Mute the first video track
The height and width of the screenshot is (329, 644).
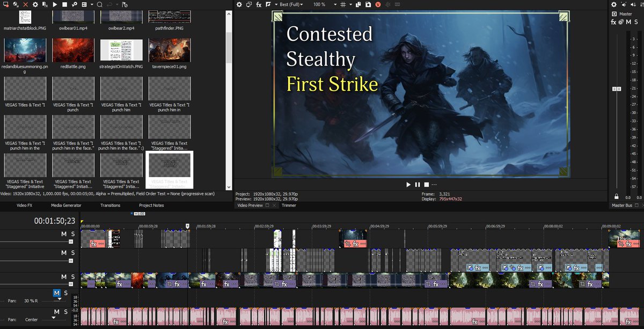pos(64,234)
